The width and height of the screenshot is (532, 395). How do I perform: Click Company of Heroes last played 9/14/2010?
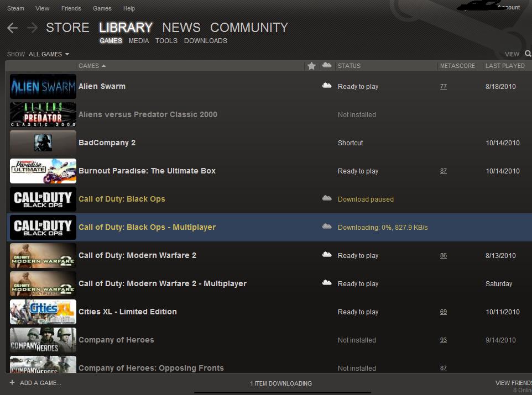pos(500,340)
